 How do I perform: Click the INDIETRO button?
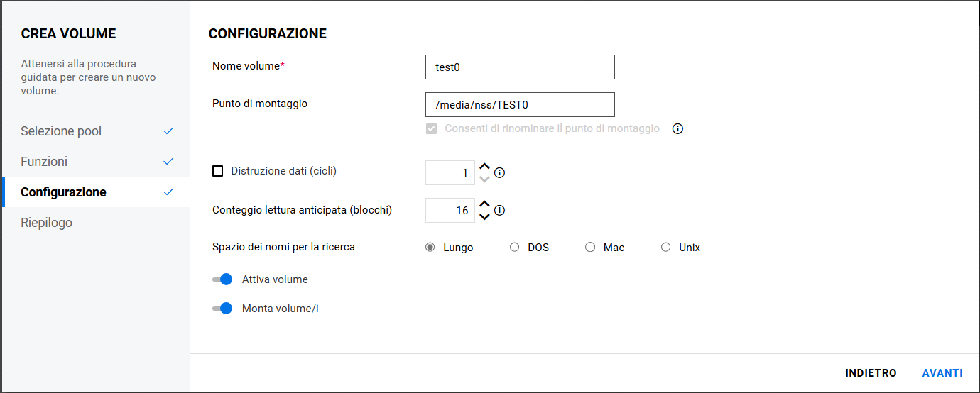click(x=871, y=373)
